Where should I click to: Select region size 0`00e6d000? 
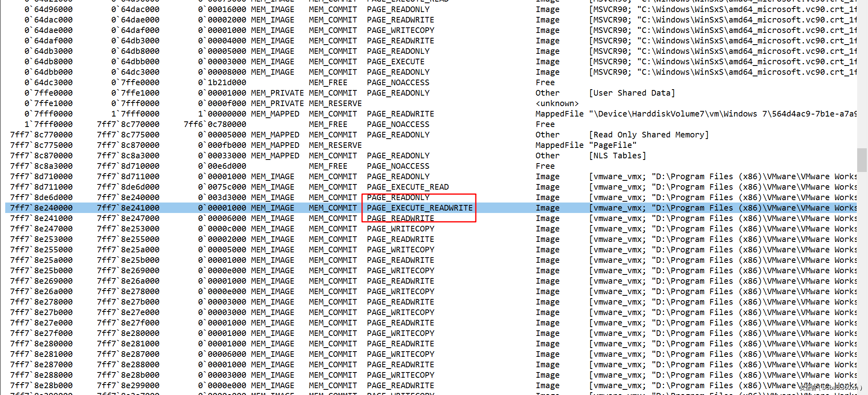(222, 166)
